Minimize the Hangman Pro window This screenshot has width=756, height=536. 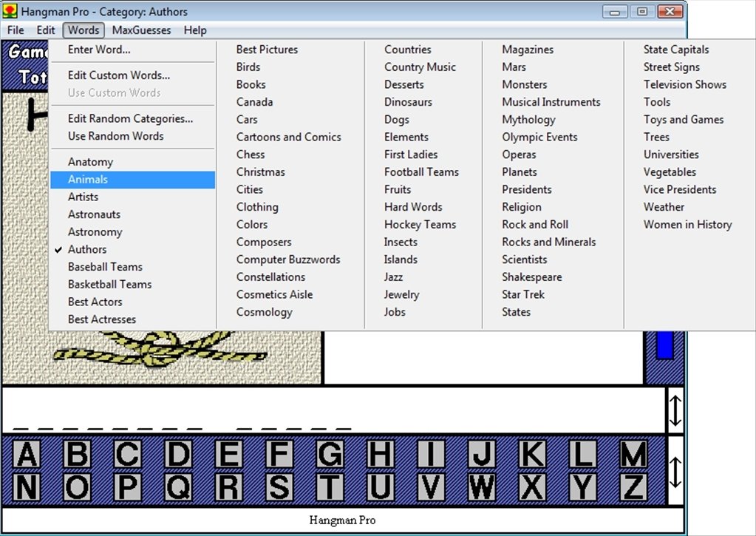(614, 12)
